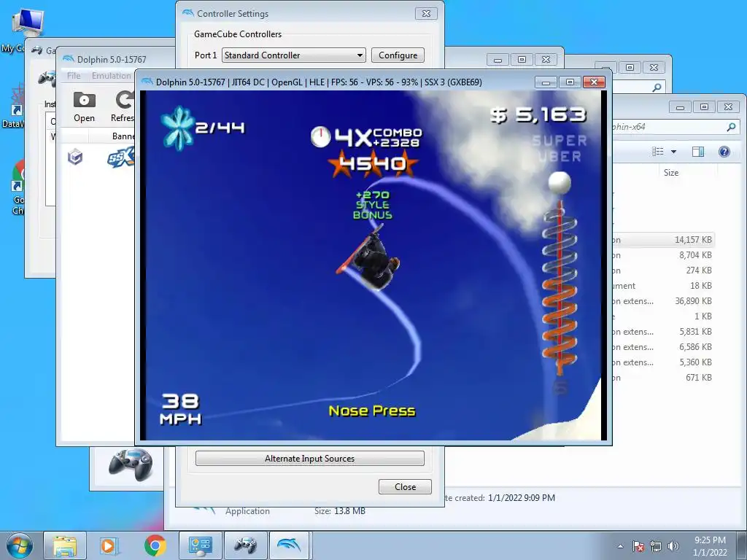Image resolution: width=747 pixels, height=560 pixels.
Task: Click the Explorer change view icon
Action: click(658, 152)
